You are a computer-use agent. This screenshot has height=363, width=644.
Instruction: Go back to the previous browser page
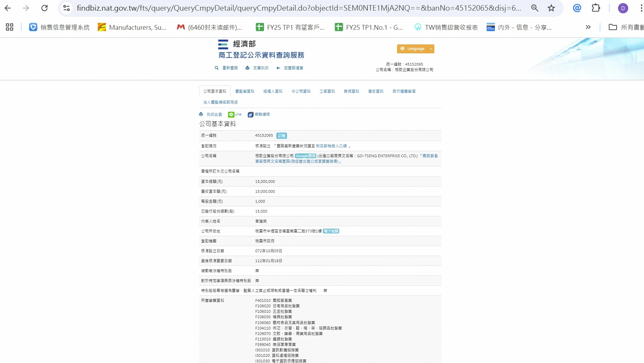(8, 8)
